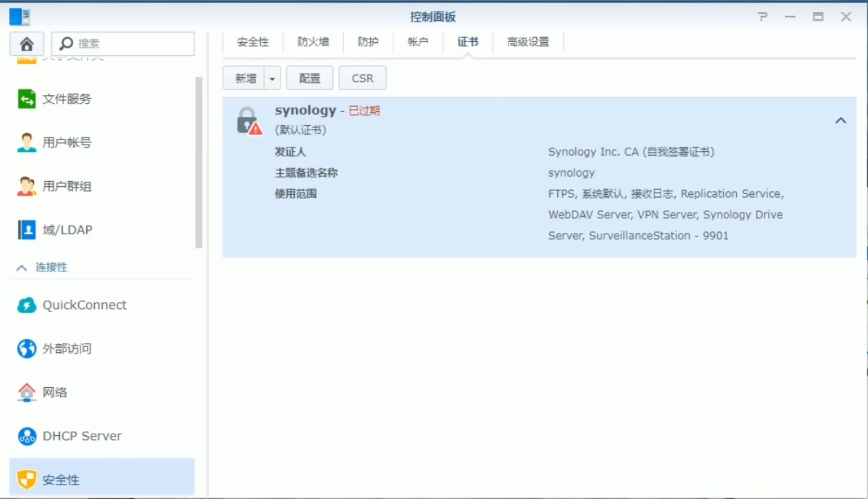This screenshot has height=499, width=868.
Task: Focus the 搜索 search field
Action: (123, 43)
